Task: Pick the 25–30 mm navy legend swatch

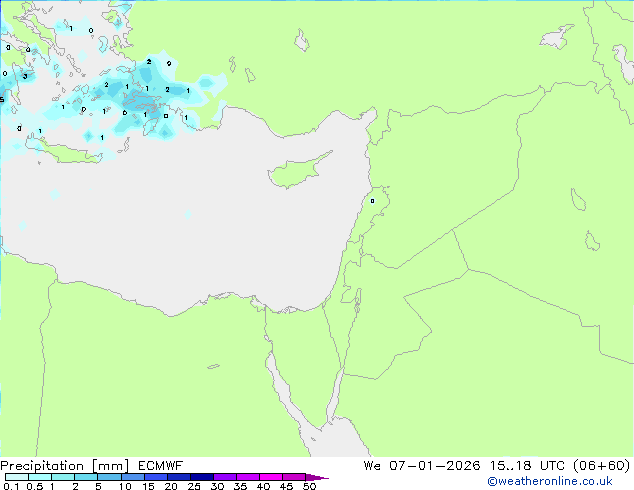Action: click(202, 477)
